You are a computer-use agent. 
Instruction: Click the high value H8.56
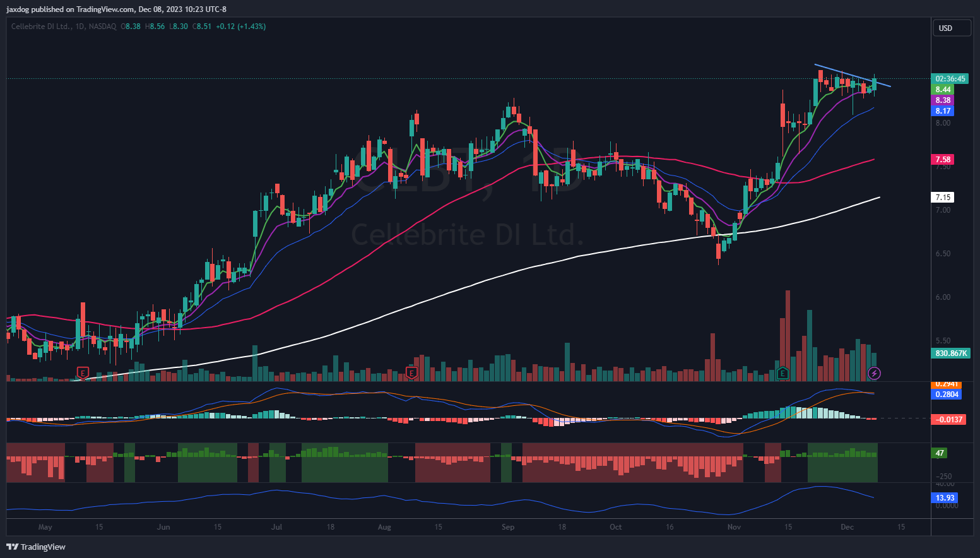tap(155, 27)
